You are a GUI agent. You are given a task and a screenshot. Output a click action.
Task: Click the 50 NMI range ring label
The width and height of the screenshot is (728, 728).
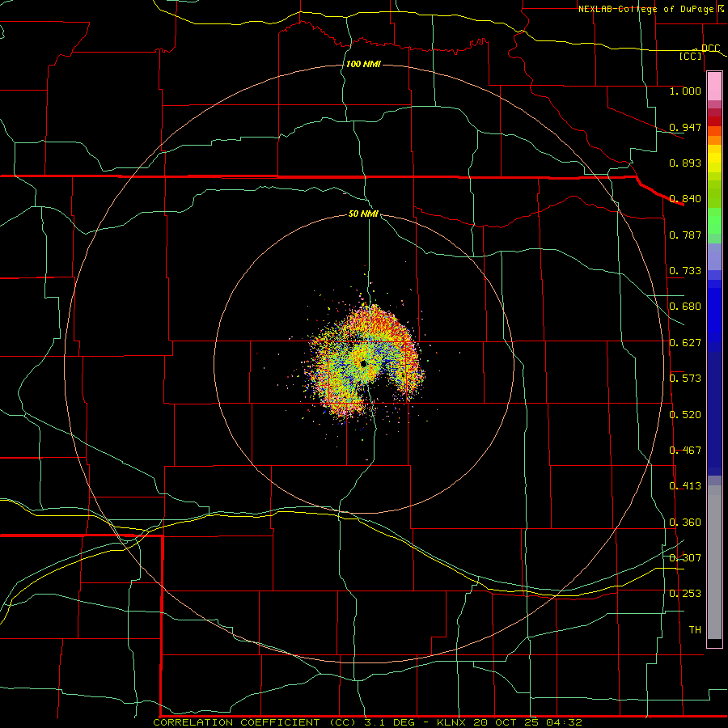(x=363, y=214)
